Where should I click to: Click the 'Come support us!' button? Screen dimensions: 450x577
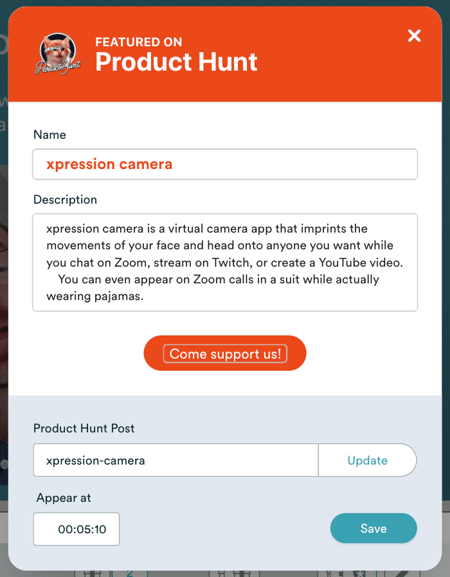(x=225, y=353)
